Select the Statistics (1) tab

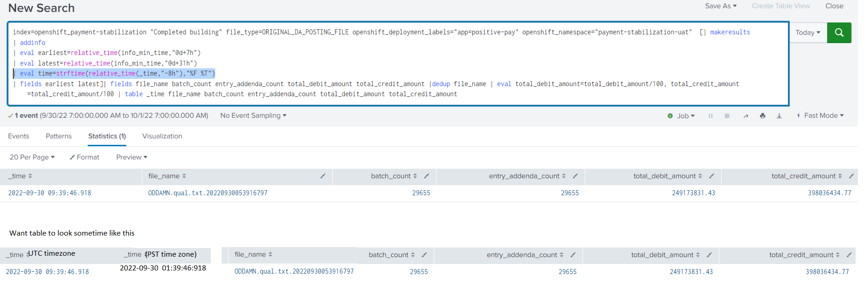pos(107,136)
